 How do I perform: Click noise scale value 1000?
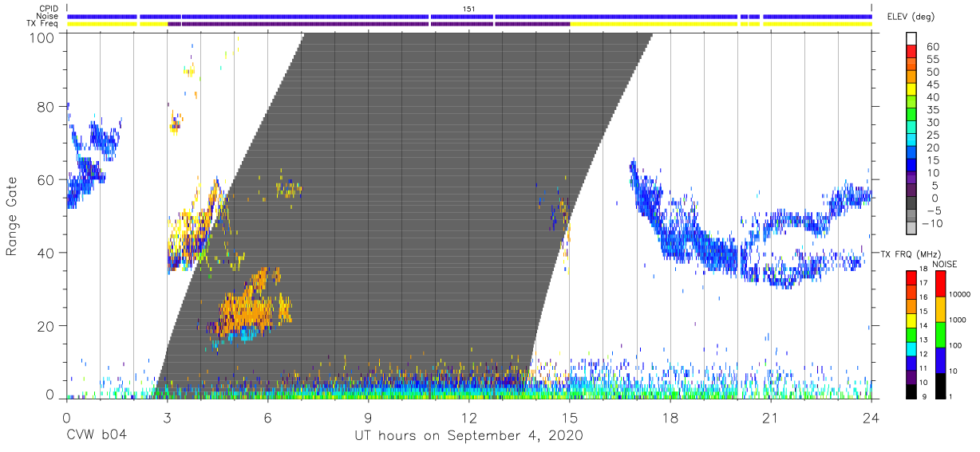point(958,319)
